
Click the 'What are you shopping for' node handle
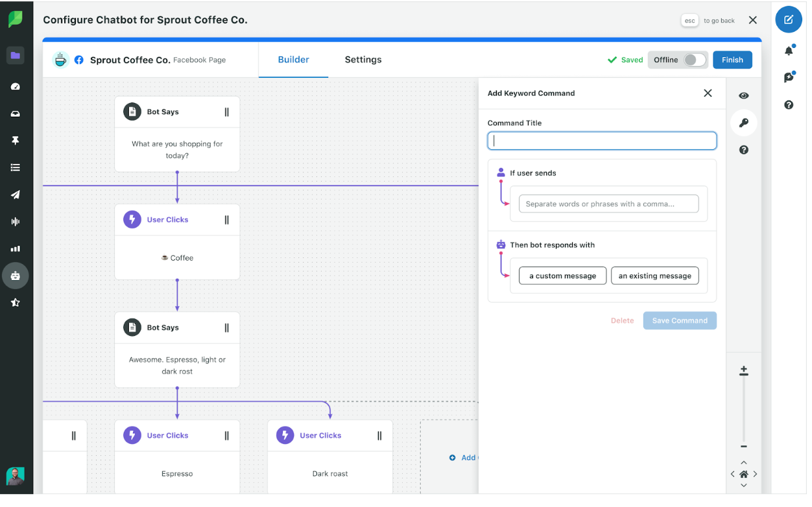click(x=226, y=112)
